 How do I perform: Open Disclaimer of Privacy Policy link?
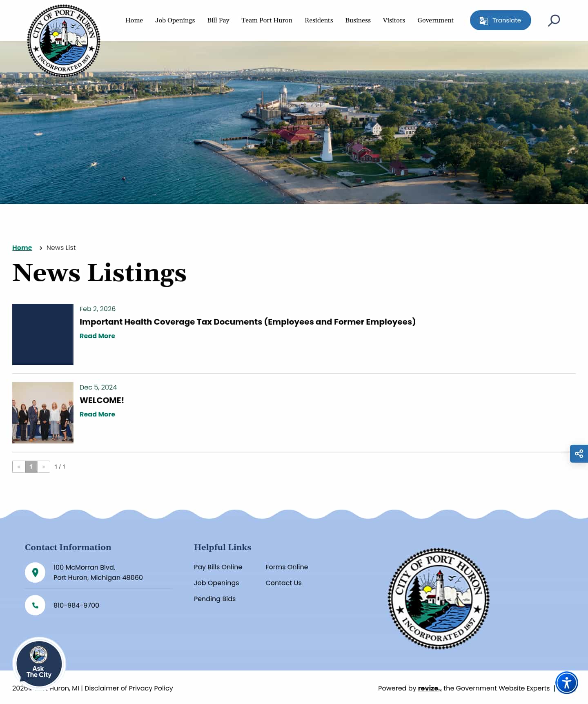pyautogui.click(x=129, y=688)
